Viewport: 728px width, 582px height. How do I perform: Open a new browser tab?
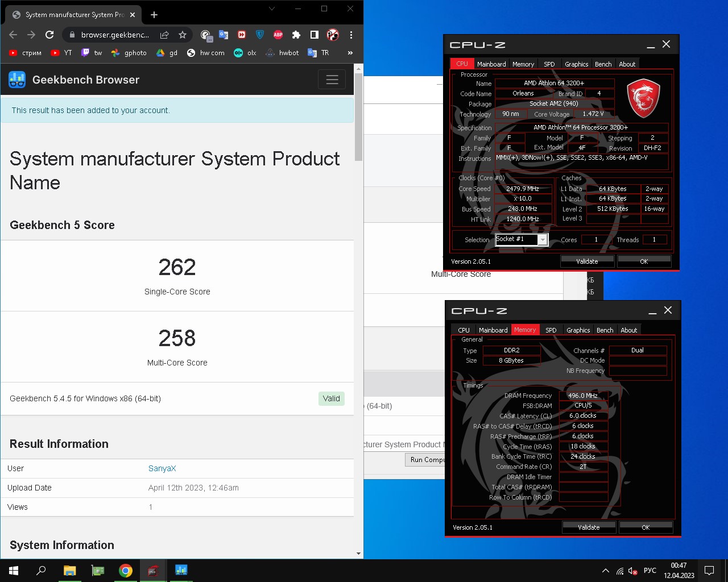coord(154,15)
